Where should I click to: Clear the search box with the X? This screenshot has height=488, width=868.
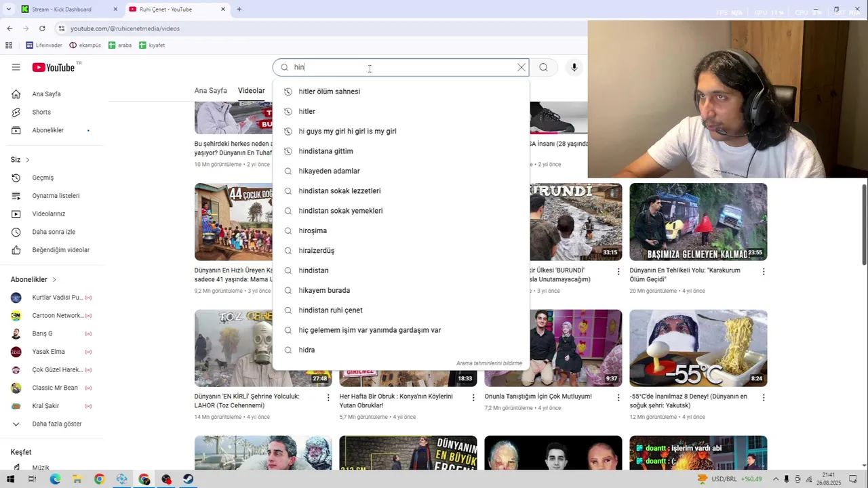point(521,67)
